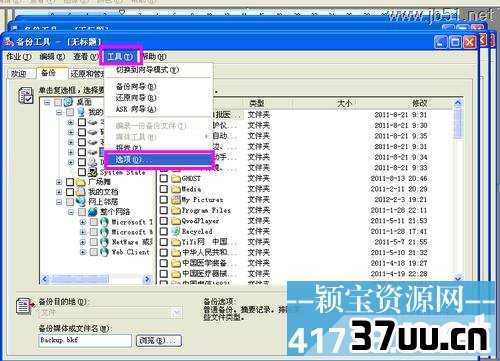This screenshot has height=361, width=500.
Task: Collapse the 整个网络 tree node
Action: (x=71, y=212)
